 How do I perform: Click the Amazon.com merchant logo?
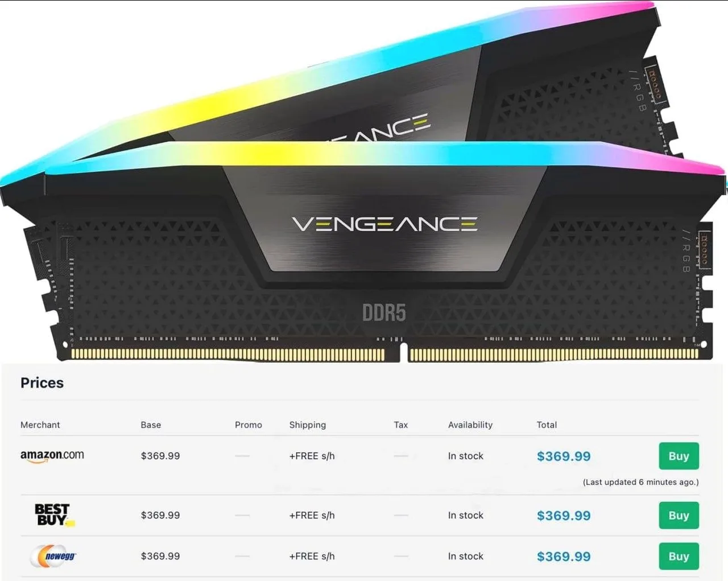coord(52,456)
